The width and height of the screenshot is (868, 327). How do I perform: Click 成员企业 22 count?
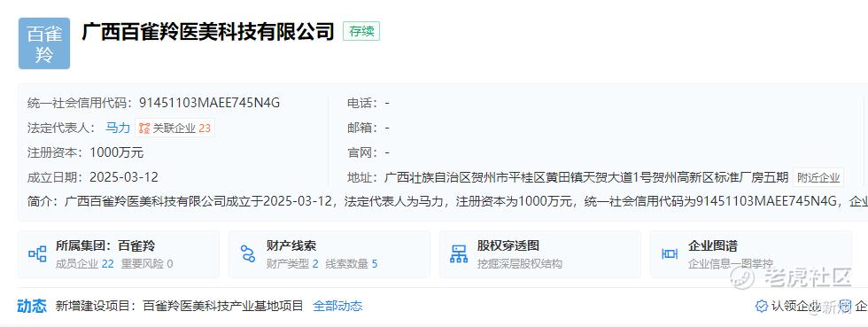pyautogui.click(x=85, y=264)
